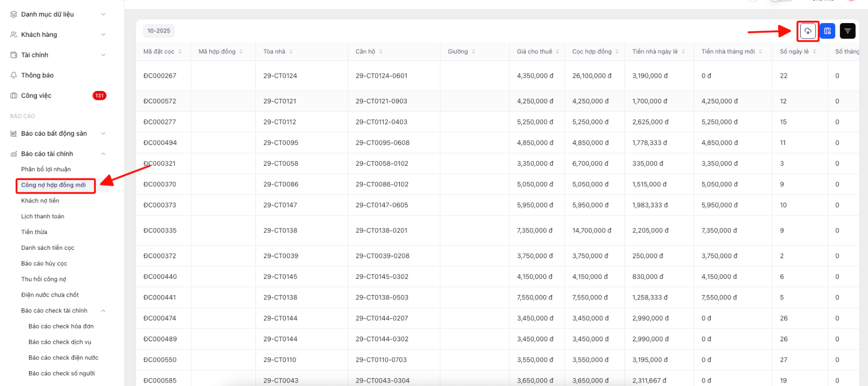The height and width of the screenshot is (386, 868).
Task: Collapse Báo cáo check tài chính submenu
Action: click(x=103, y=311)
